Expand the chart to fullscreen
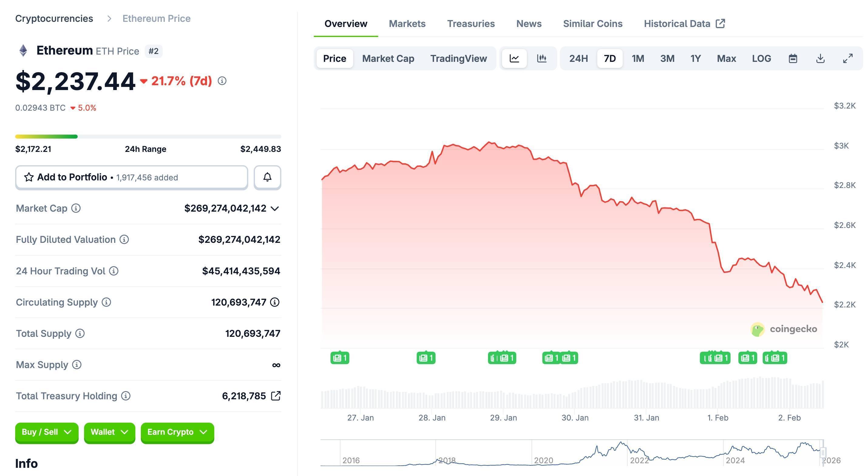868x476 pixels. coord(847,58)
